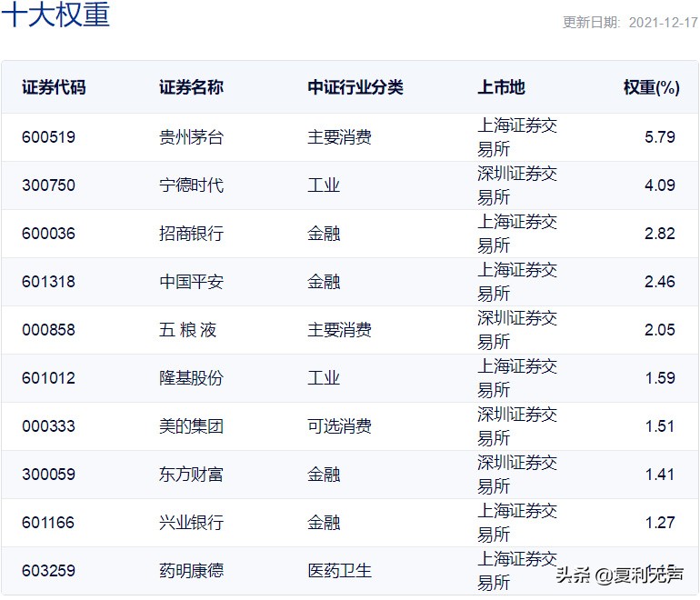Click security code 000333
The height and width of the screenshot is (600, 700).
point(49,426)
